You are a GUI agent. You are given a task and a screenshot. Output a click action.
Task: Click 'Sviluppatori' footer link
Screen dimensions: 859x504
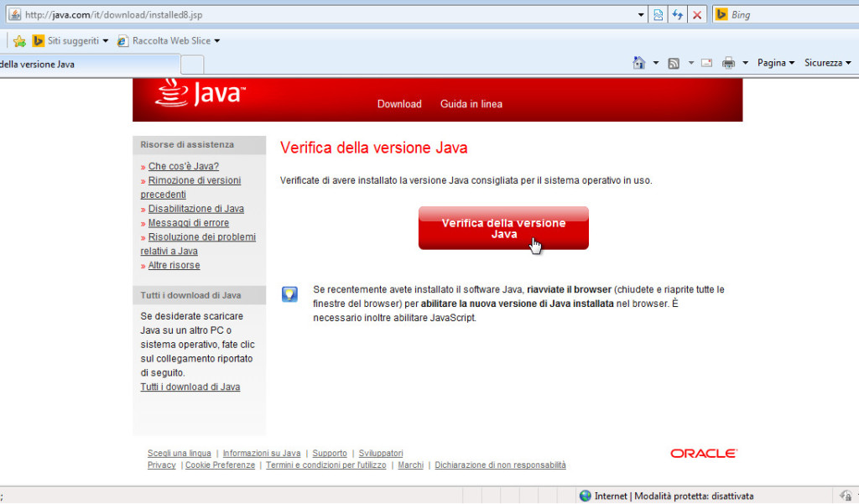point(381,453)
